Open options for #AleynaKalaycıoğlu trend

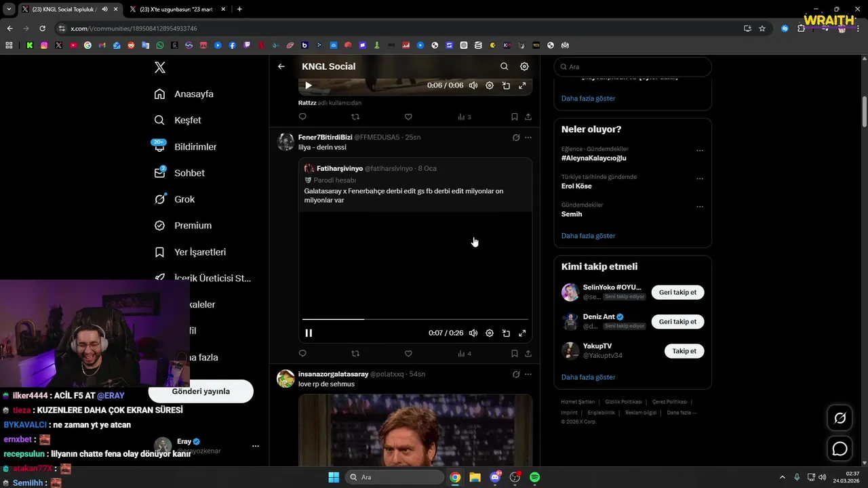pyautogui.click(x=700, y=150)
